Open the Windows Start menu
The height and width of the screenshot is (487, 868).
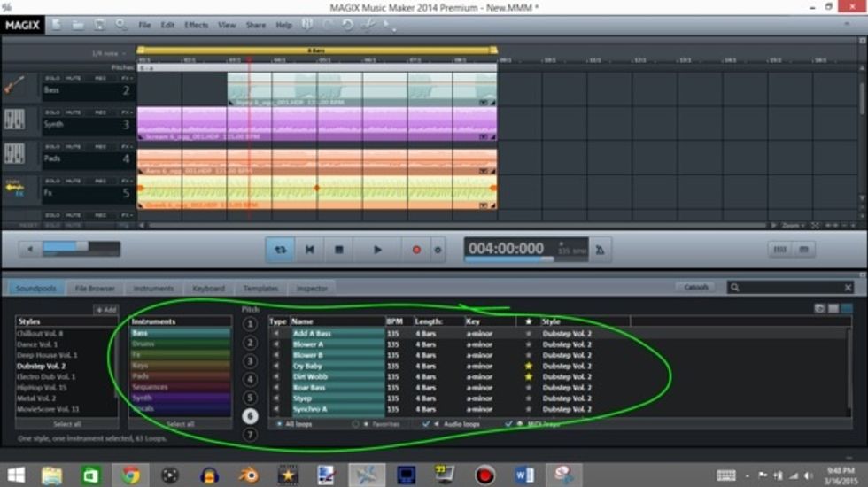(x=16, y=475)
